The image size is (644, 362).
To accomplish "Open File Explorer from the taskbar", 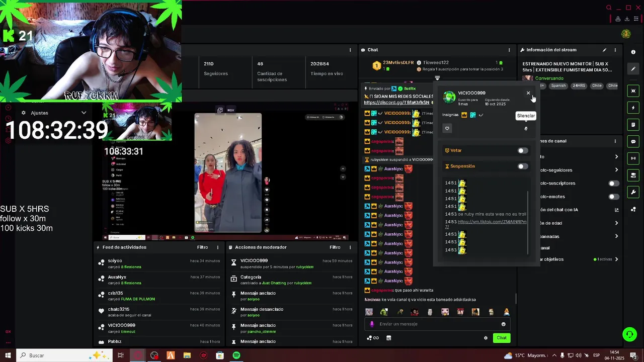I will click(187, 355).
